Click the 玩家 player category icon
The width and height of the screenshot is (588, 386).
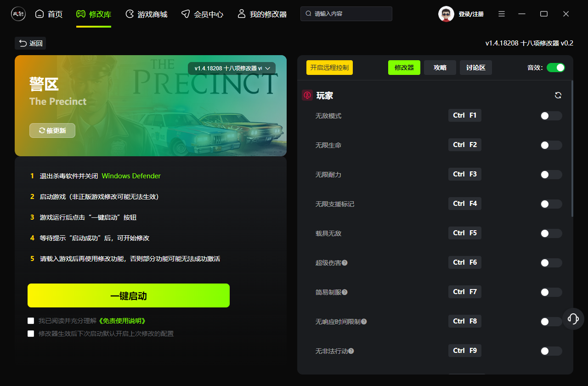[307, 96]
